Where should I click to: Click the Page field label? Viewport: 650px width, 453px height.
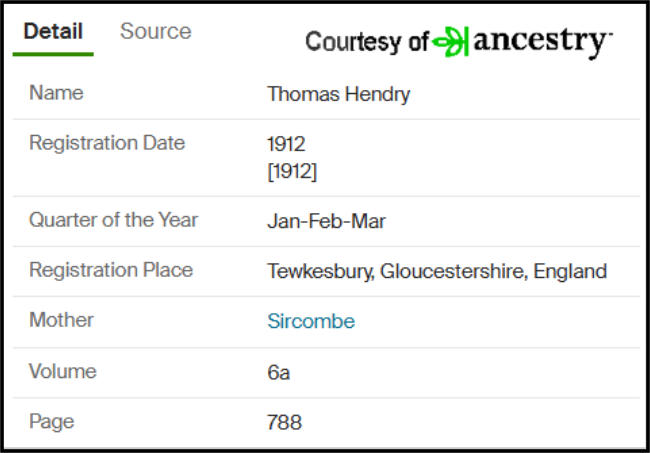click(x=52, y=422)
